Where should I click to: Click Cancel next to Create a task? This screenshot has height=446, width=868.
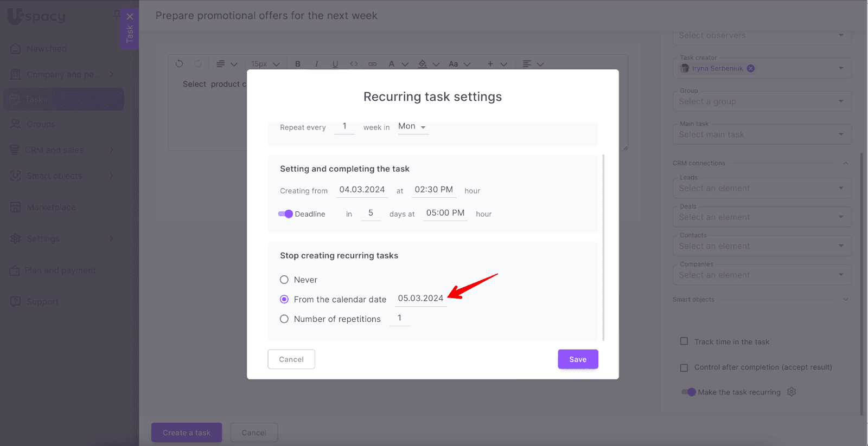[254, 432]
